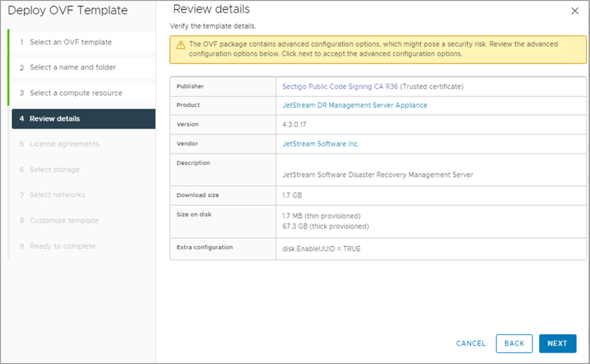
Task: Close the Deploy OVF Template dialog
Action: [x=575, y=11]
